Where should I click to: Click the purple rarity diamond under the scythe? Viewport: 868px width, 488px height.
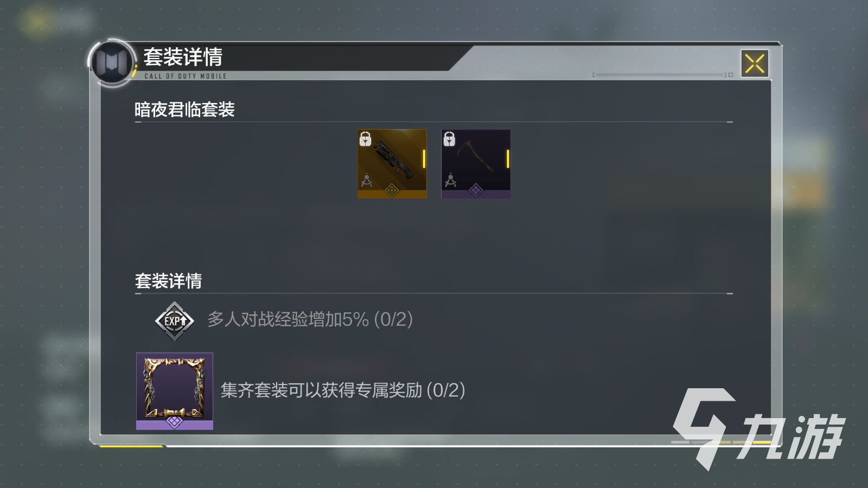tap(476, 190)
